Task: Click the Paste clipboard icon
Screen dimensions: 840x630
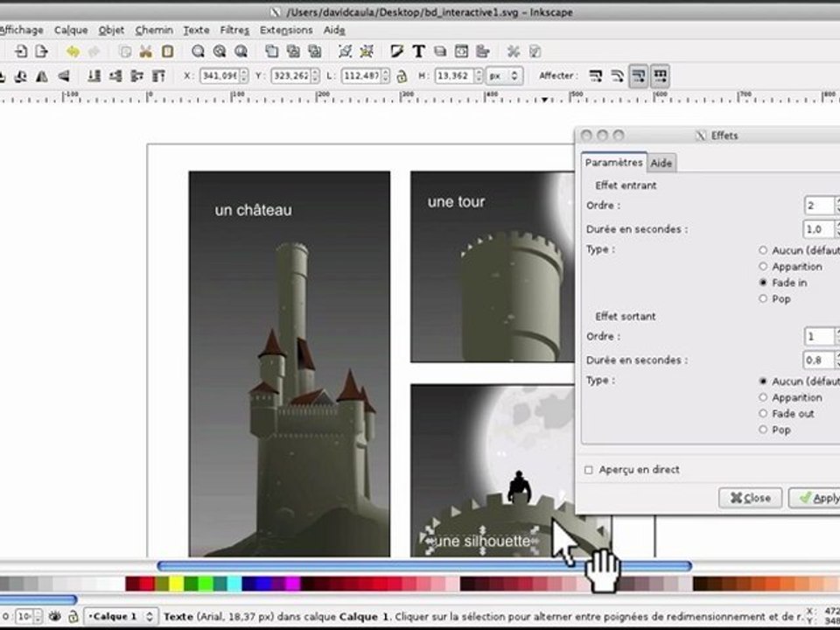Action: tap(167, 52)
